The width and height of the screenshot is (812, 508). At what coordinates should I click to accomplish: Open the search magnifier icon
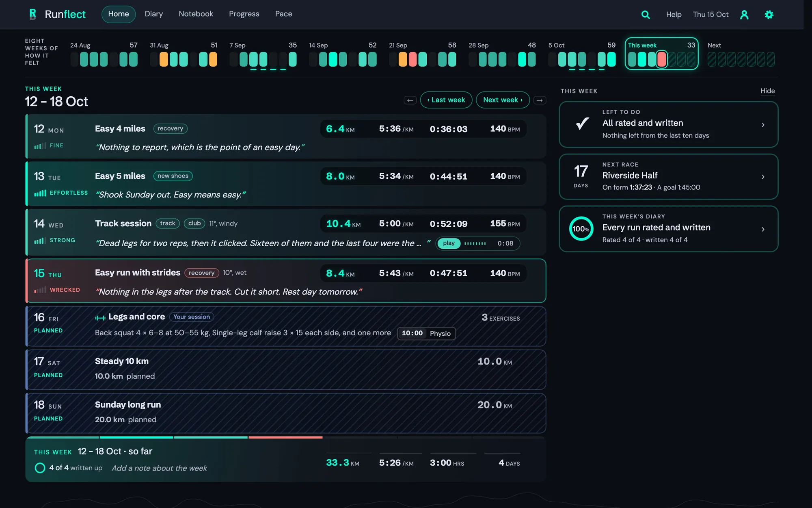(646, 15)
